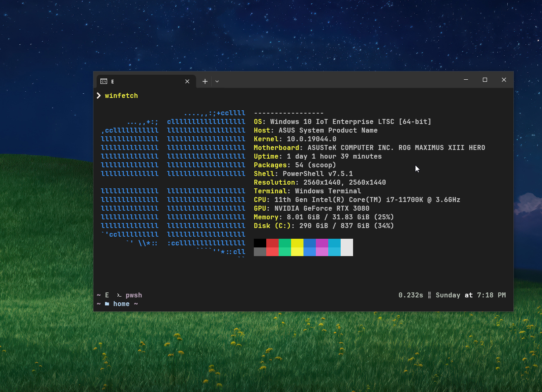Click the gray color swatch

(260, 252)
